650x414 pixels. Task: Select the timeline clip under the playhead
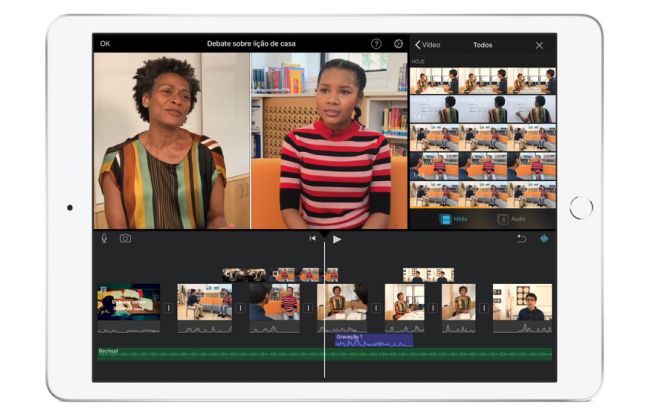point(342,308)
